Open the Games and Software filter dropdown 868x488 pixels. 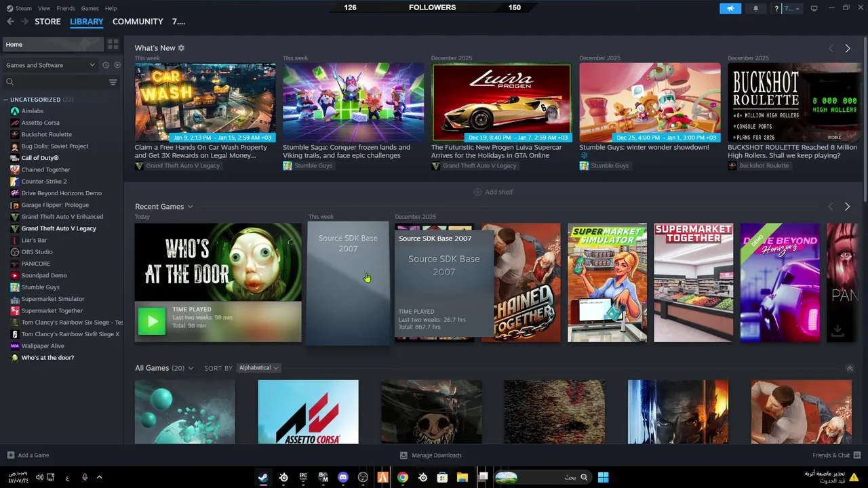pyautogui.click(x=50, y=65)
